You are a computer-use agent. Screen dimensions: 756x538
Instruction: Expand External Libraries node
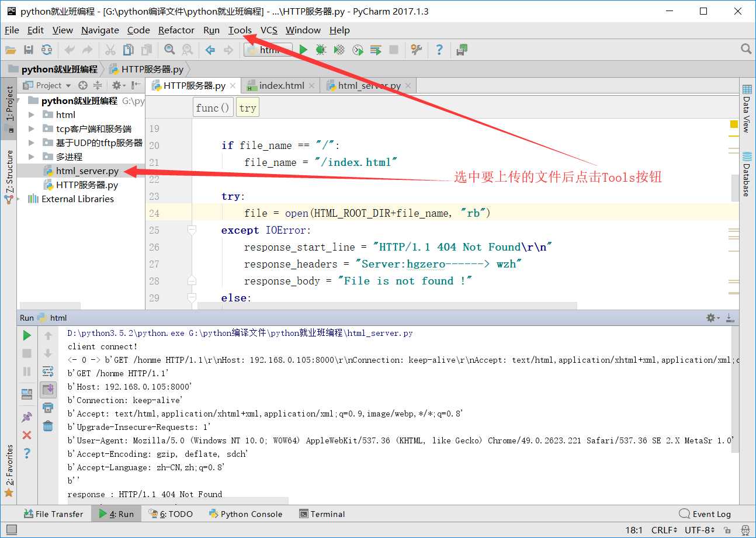[x=19, y=199]
